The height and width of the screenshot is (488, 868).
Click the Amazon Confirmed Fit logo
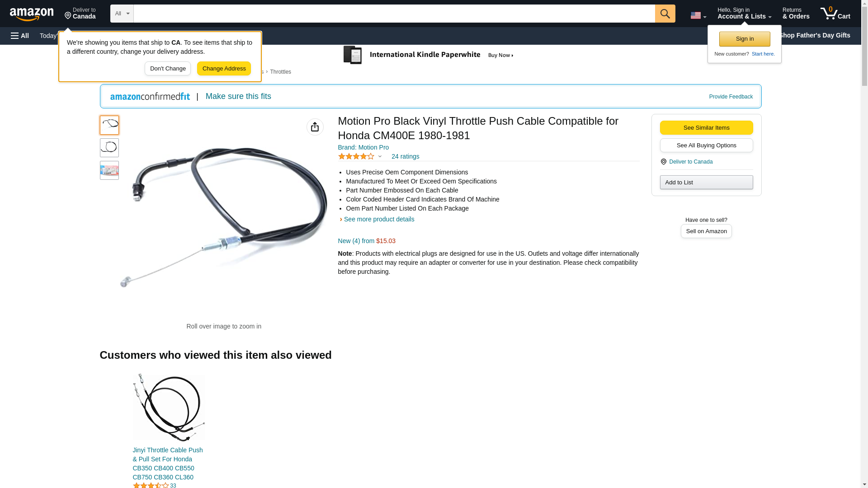click(x=150, y=96)
